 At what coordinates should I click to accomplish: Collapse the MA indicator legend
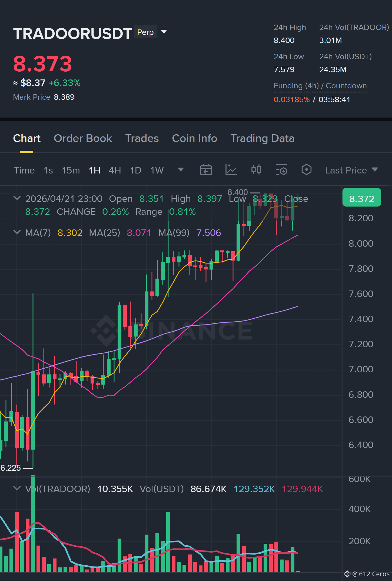click(17, 232)
